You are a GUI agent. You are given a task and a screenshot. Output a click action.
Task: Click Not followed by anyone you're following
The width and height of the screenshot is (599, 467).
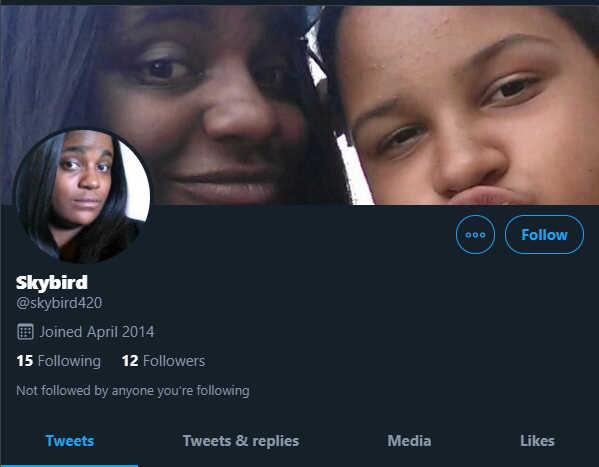(133, 391)
